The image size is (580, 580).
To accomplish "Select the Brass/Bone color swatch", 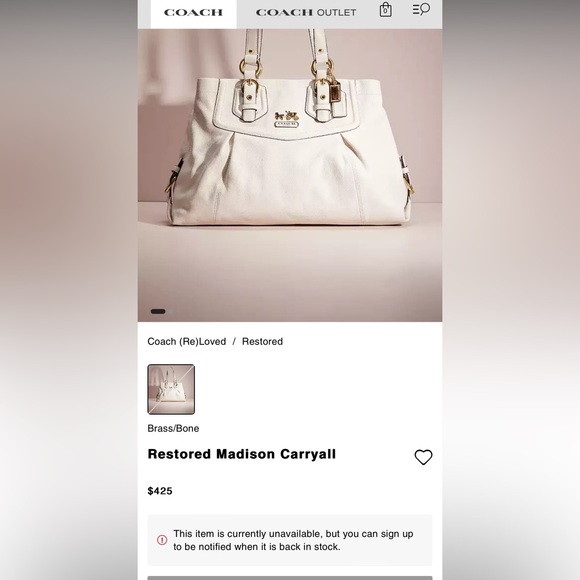I will pyautogui.click(x=171, y=389).
